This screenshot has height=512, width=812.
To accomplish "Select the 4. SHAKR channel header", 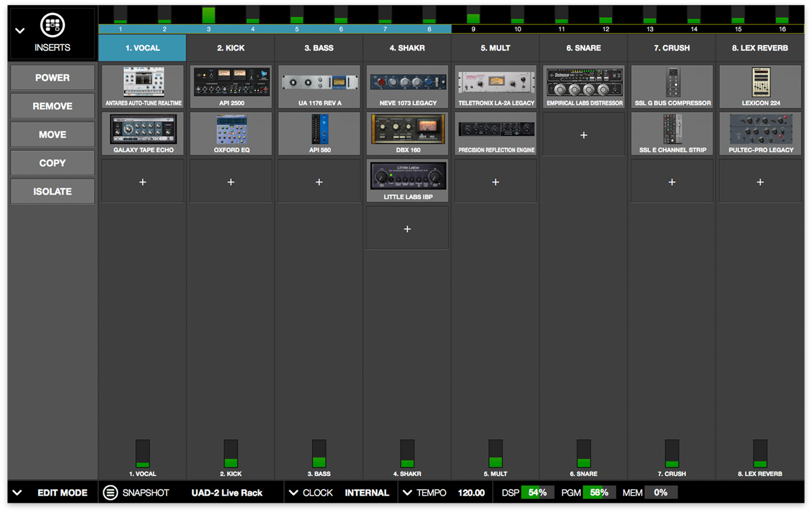I will click(407, 48).
